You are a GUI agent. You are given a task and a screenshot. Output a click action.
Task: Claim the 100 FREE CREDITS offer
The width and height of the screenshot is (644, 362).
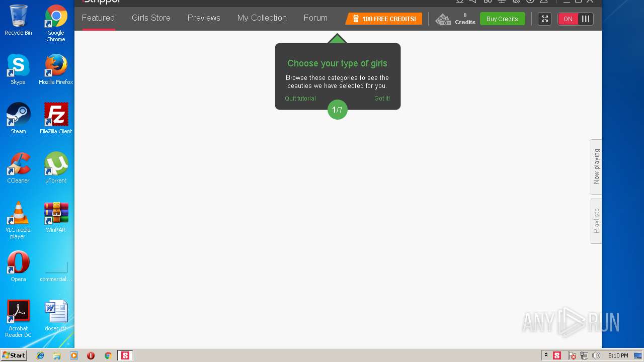point(384,19)
